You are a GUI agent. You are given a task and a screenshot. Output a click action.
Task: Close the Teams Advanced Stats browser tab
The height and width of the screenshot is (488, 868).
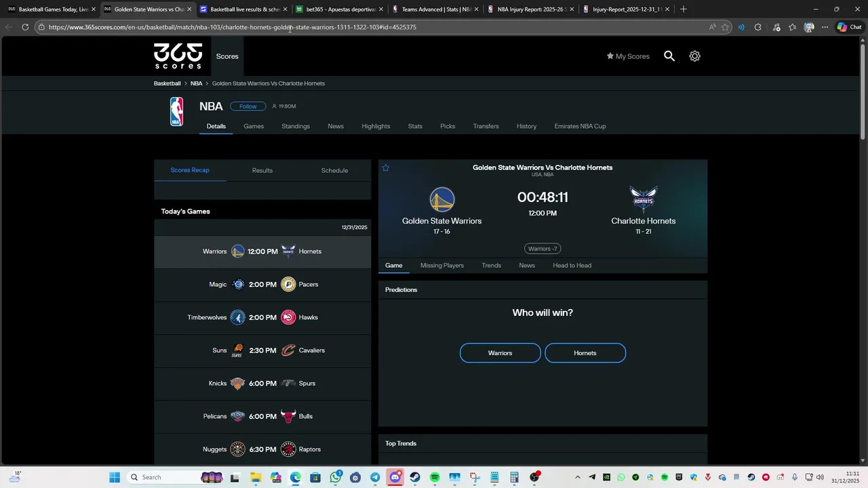[477, 9]
